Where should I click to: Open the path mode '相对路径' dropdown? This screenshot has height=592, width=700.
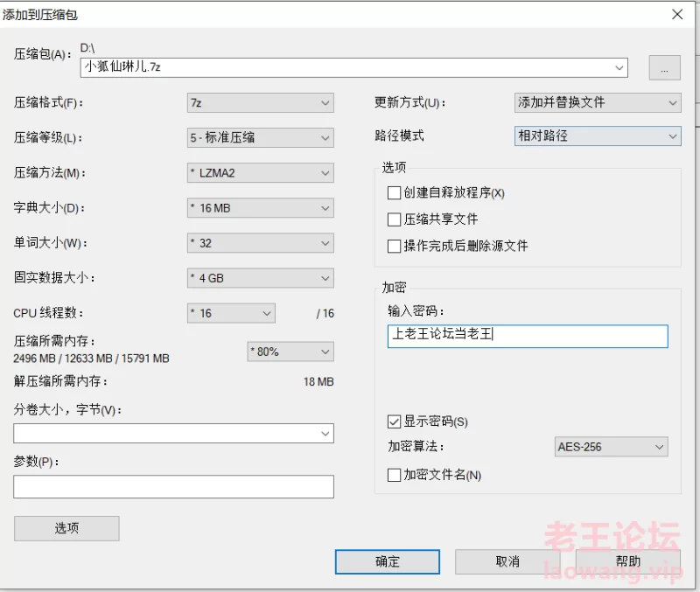[598, 136]
